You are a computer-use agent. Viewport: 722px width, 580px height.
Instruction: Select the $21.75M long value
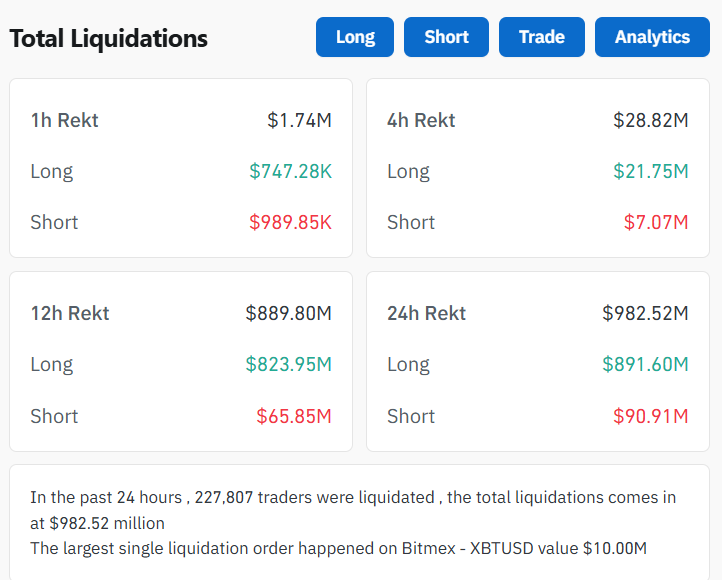[x=651, y=171]
